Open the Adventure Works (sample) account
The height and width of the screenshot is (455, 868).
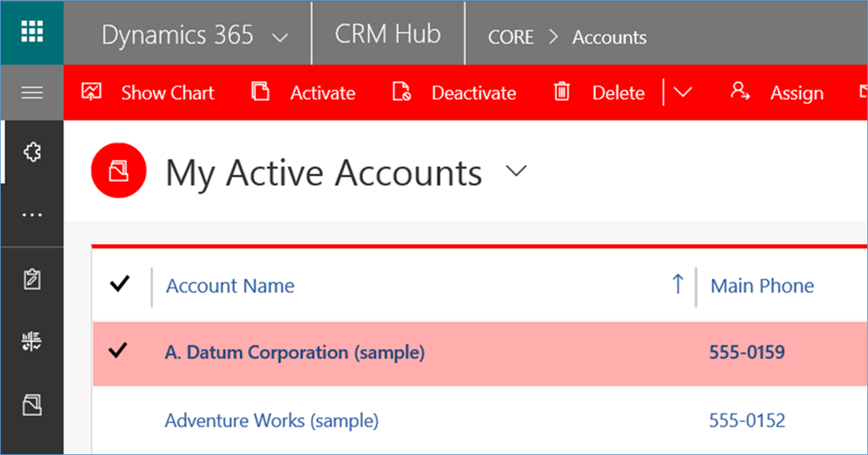271,420
